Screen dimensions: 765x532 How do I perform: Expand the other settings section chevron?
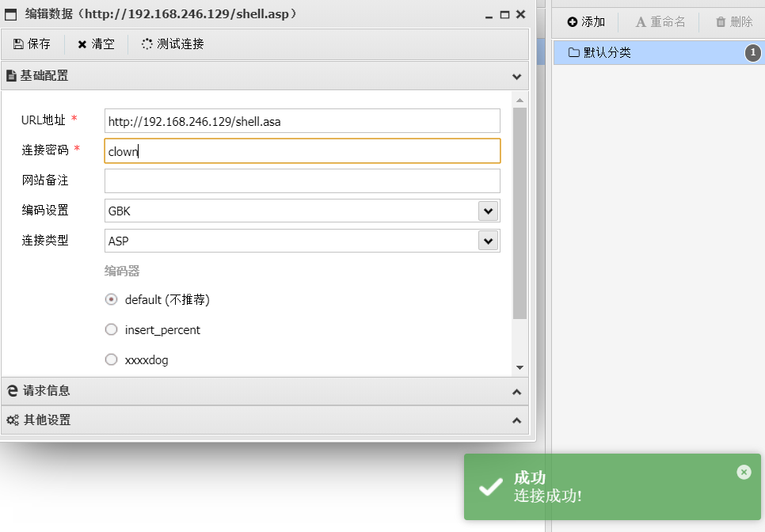pyautogui.click(x=516, y=420)
